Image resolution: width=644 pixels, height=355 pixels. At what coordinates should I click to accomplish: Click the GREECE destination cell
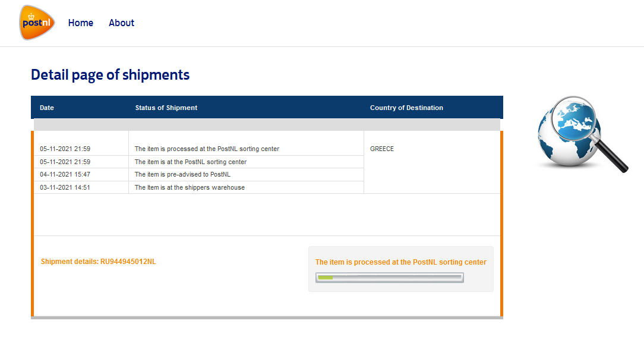382,149
